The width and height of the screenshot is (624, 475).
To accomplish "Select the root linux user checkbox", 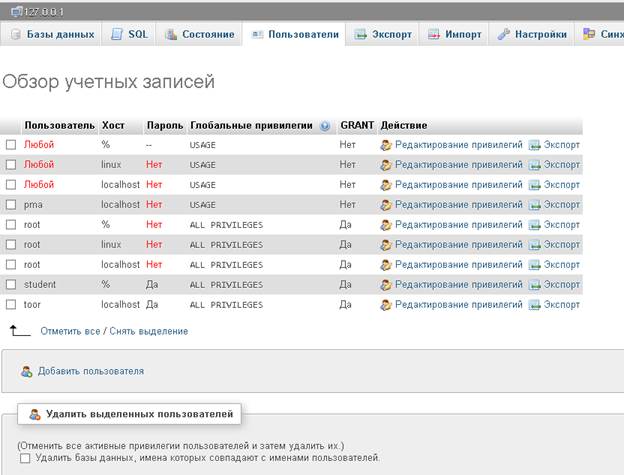I will [x=11, y=245].
